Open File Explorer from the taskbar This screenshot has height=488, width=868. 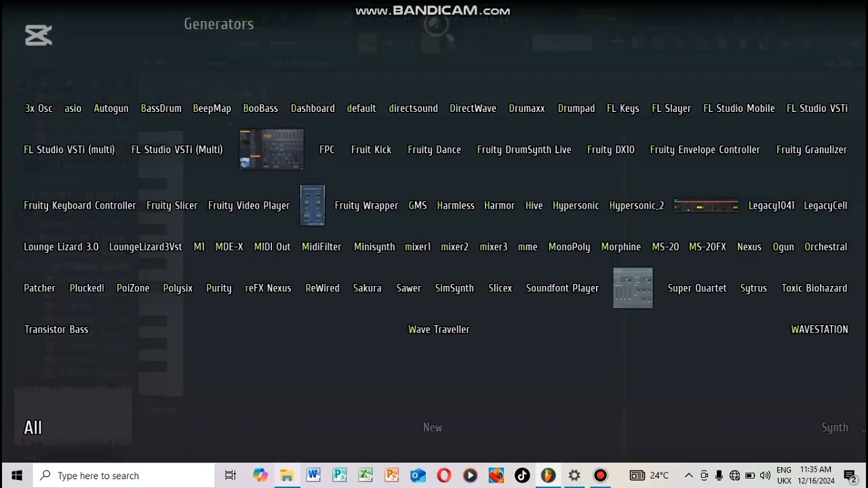[287, 475]
